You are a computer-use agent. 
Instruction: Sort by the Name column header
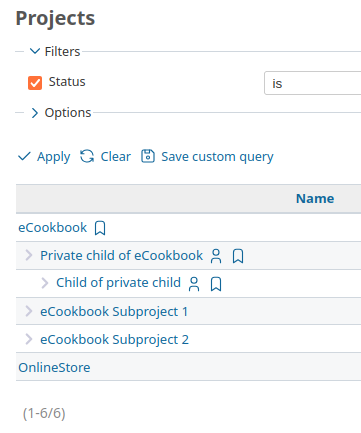(315, 199)
